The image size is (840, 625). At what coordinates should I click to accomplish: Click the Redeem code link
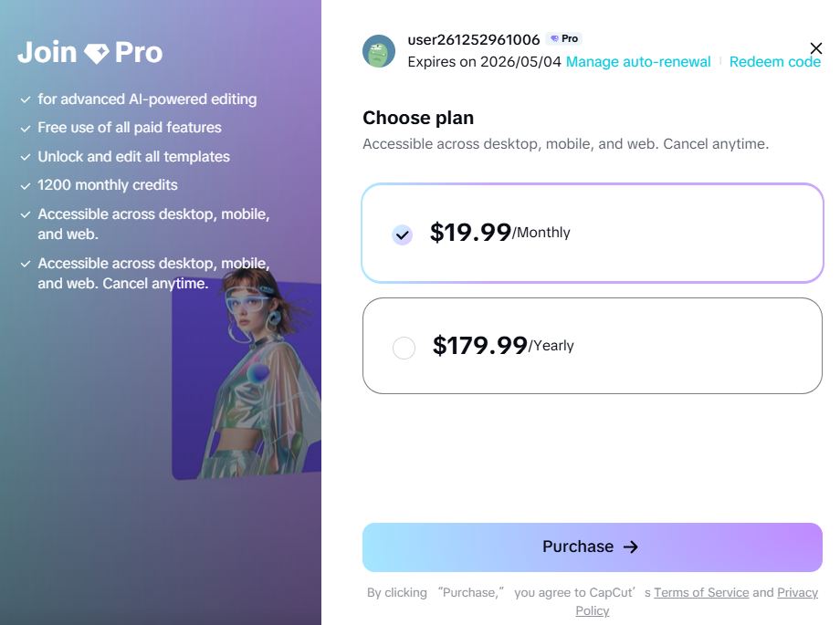coord(775,62)
